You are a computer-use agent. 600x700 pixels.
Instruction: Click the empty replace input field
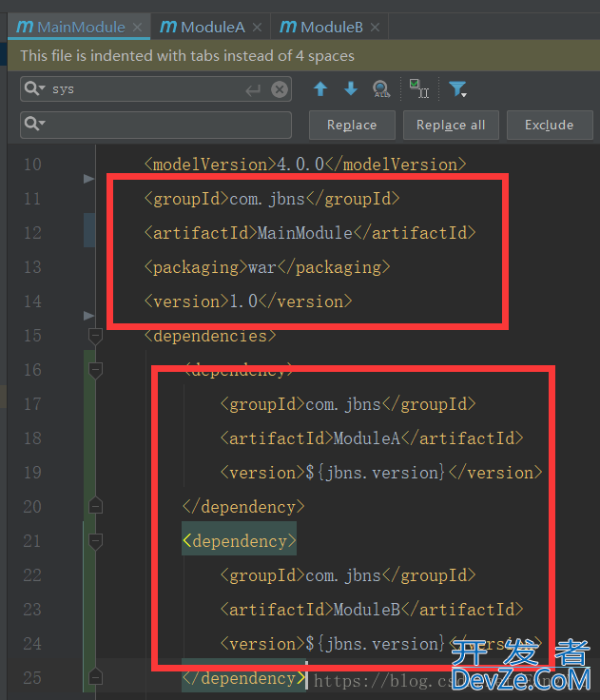pos(156,125)
